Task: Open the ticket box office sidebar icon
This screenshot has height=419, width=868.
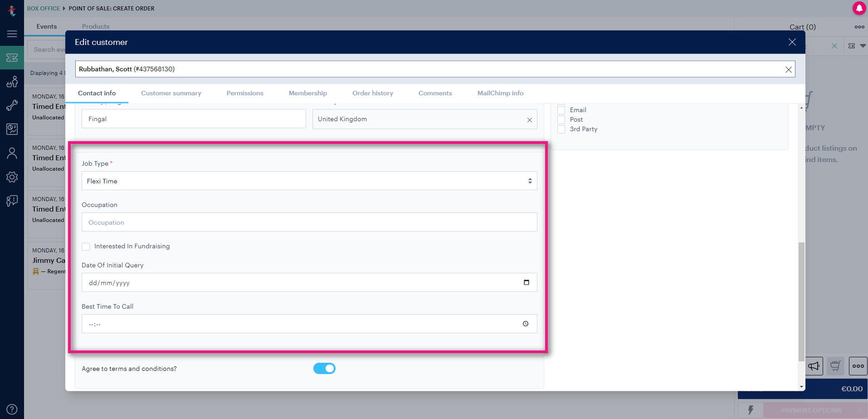Action: pyautogui.click(x=12, y=58)
